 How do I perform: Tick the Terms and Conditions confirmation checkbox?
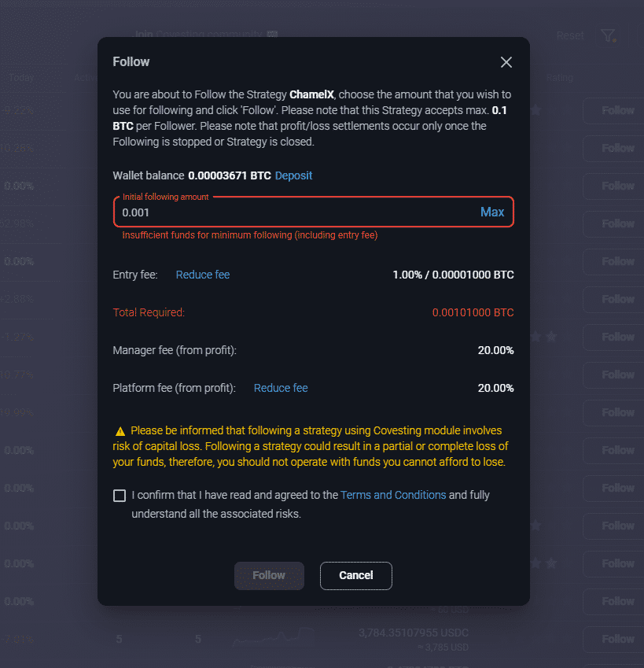(120, 496)
